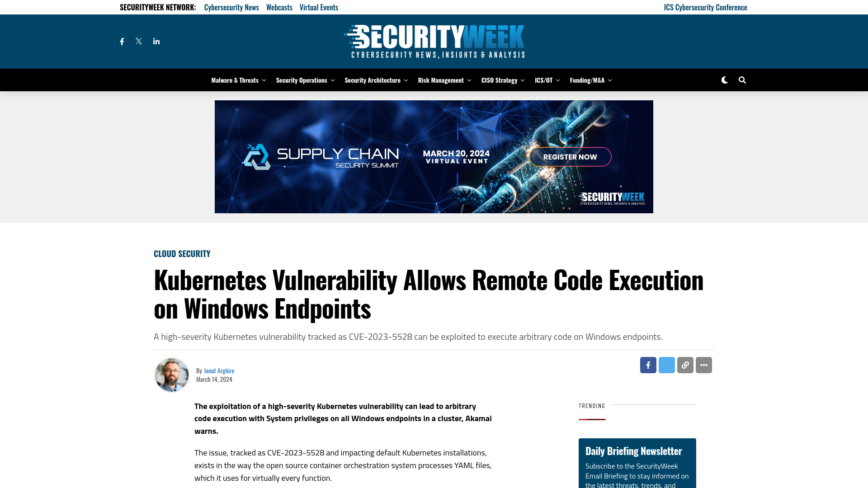
Task: Click the SecurityWeek Facebook icon
Action: tap(122, 41)
